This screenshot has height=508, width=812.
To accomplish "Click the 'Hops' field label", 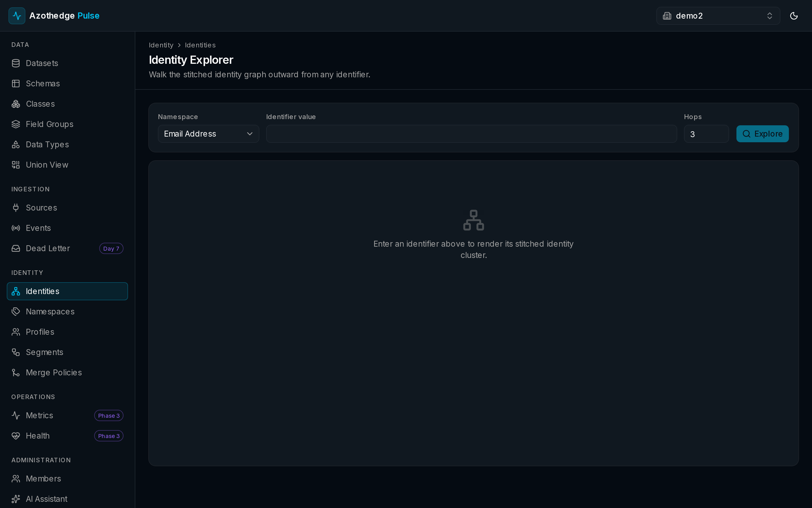I will 693,117.
